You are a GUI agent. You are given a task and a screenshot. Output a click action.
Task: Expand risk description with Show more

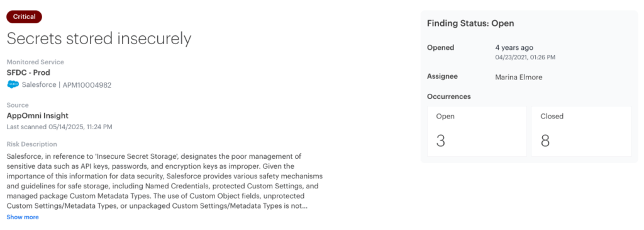click(23, 217)
